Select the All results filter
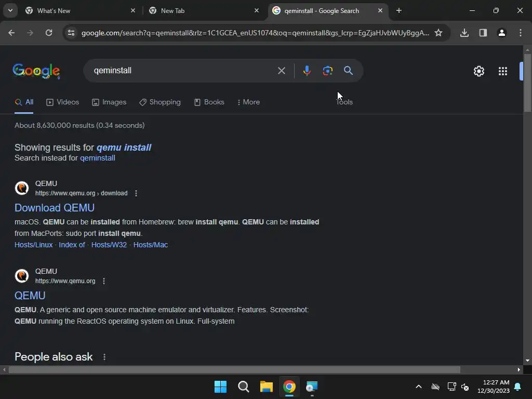 (24, 102)
